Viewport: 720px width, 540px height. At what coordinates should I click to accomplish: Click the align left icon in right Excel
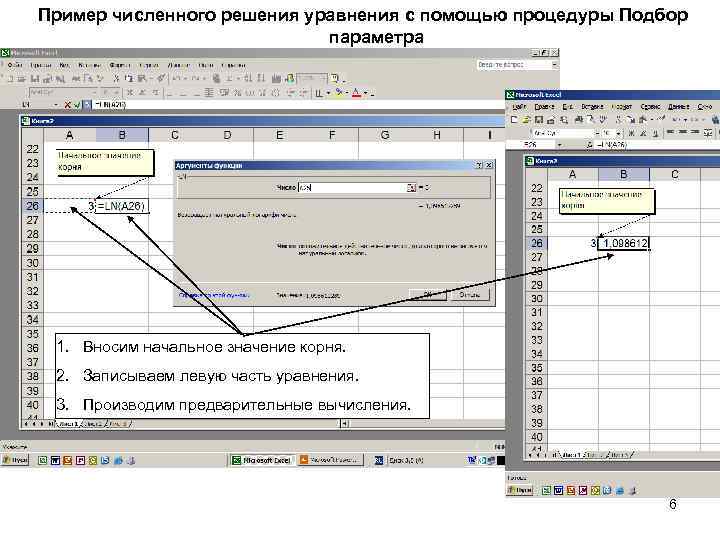click(x=671, y=133)
